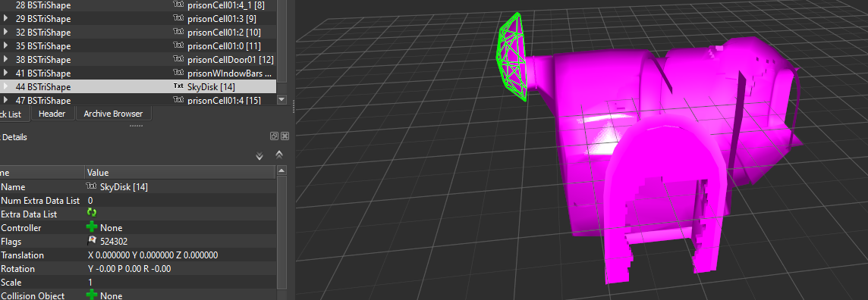Click Txt icon beside prisonCell01:4_1 [8]
This screenshot has height=300, width=868.
click(178, 5)
